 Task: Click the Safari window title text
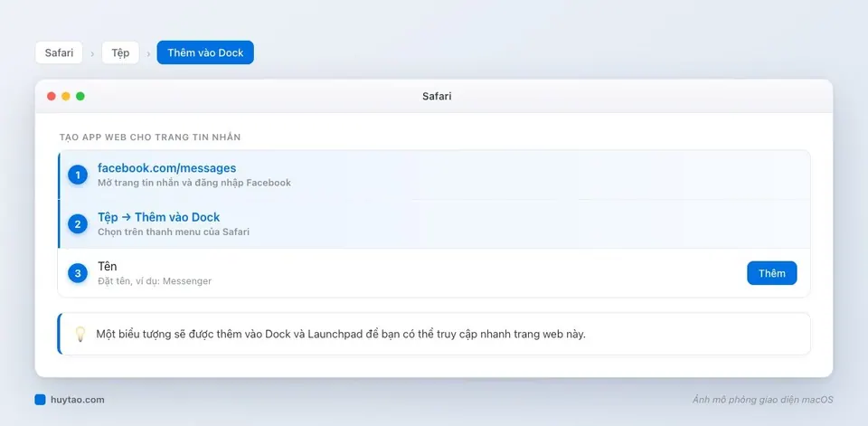(x=437, y=97)
